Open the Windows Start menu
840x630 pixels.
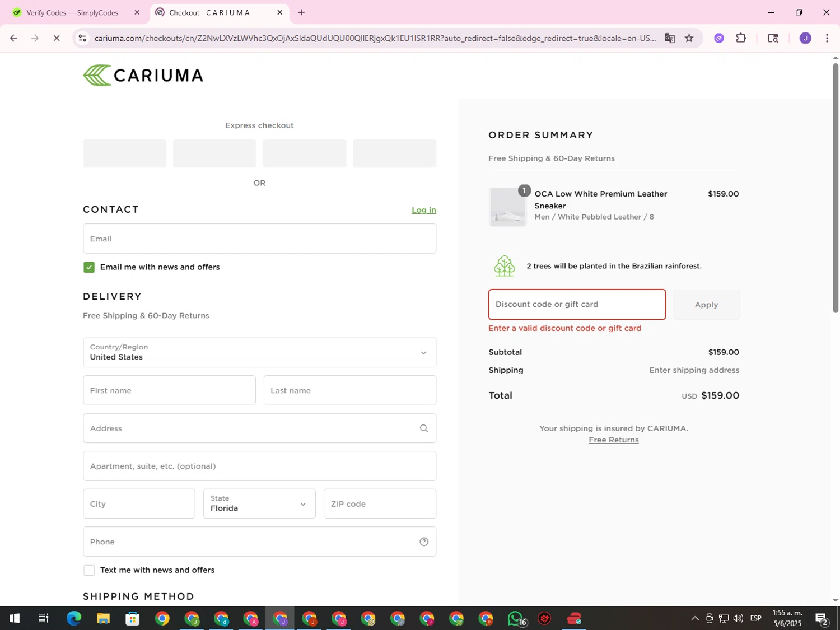tap(15, 619)
